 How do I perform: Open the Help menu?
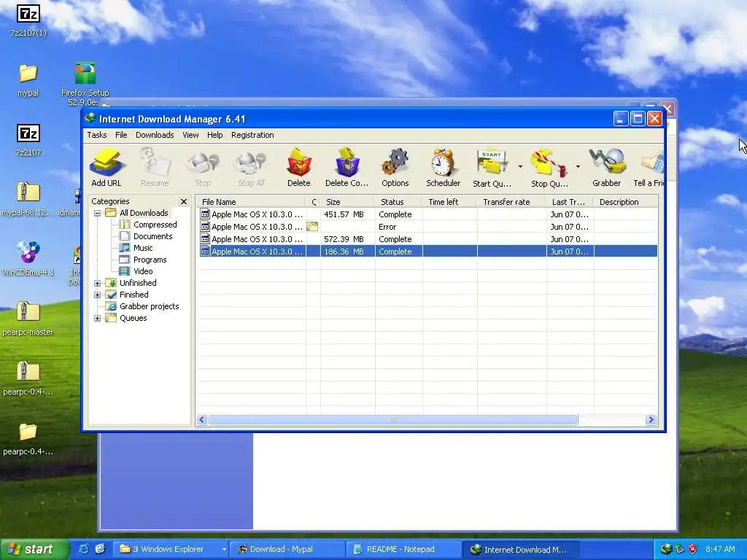click(x=215, y=135)
